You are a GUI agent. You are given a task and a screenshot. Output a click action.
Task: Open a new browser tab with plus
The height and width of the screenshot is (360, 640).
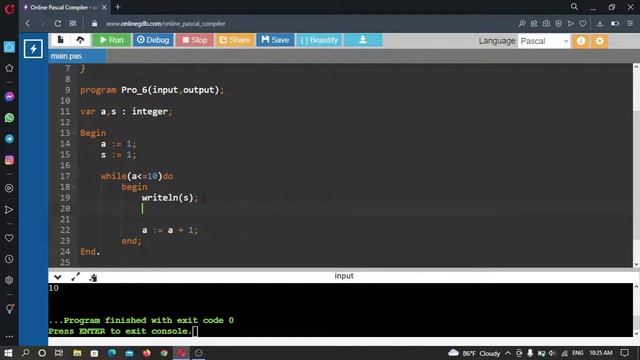click(118, 7)
